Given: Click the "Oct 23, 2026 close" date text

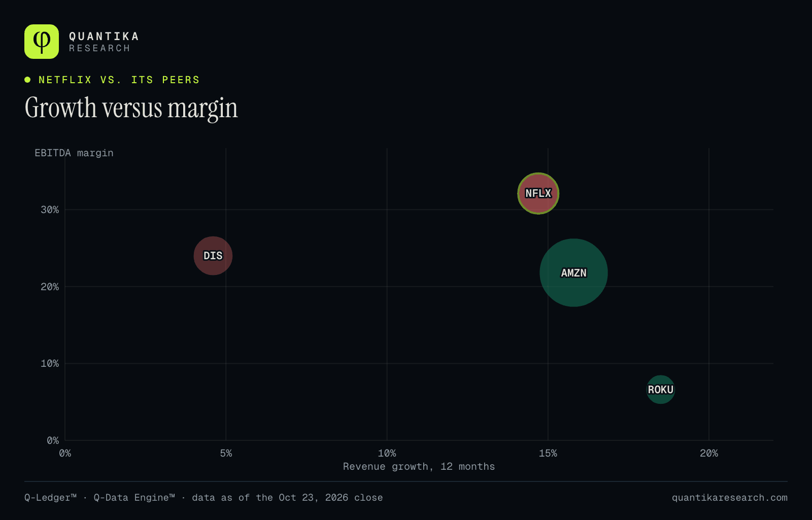Looking at the screenshot, I should pyautogui.click(x=331, y=498).
